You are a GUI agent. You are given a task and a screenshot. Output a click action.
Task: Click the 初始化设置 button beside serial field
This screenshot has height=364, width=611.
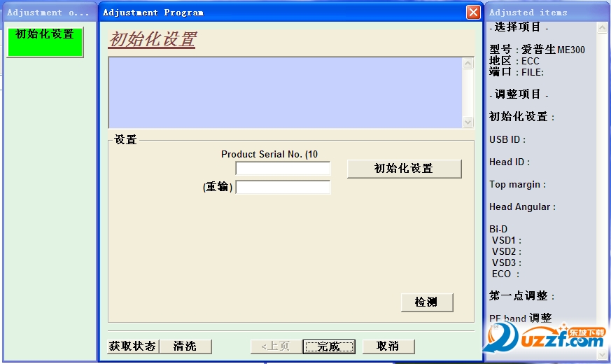coord(404,169)
